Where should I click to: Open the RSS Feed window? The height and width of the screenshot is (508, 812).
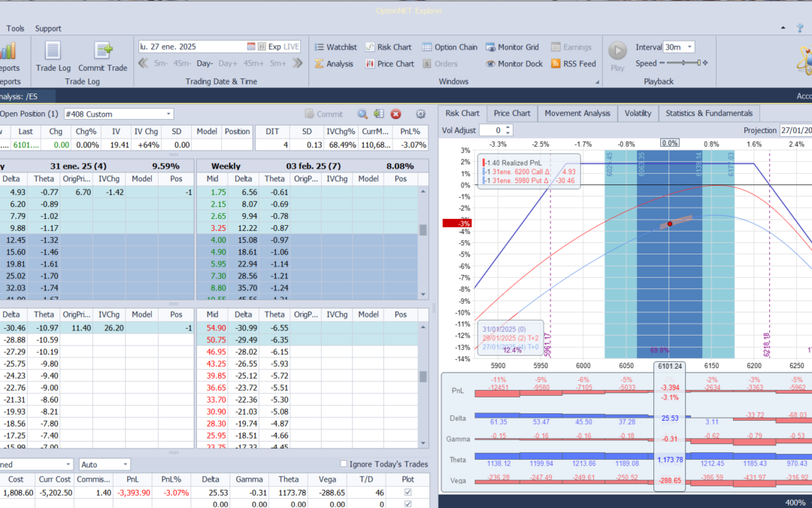[573, 64]
